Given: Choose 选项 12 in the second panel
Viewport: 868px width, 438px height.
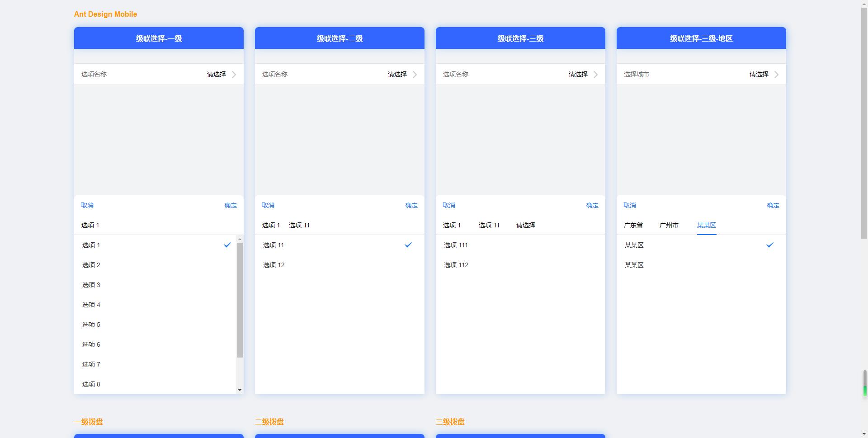Looking at the screenshot, I should pos(340,265).
